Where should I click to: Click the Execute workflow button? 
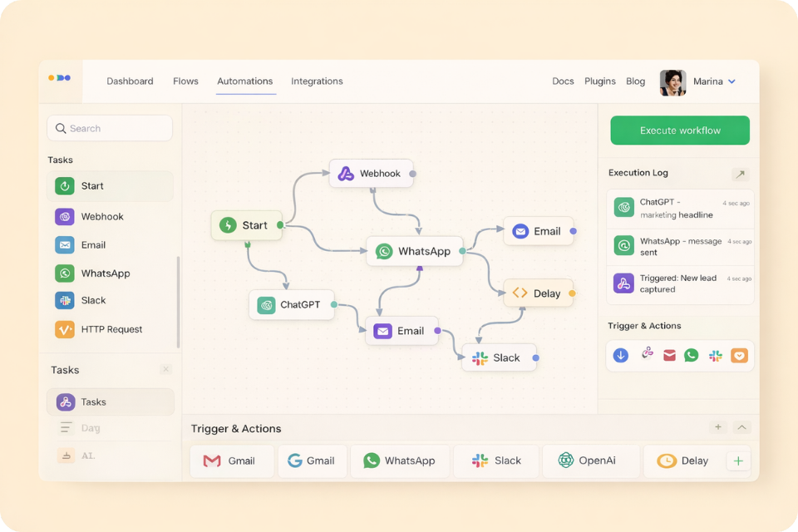(680, 131)
